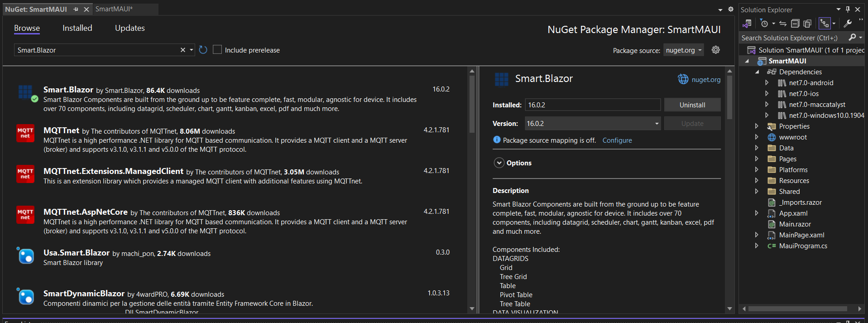Click the MQTTnet.AspNetCore package logo
Viewport: 868px width, 323px height.
click(x=25, y=215)
